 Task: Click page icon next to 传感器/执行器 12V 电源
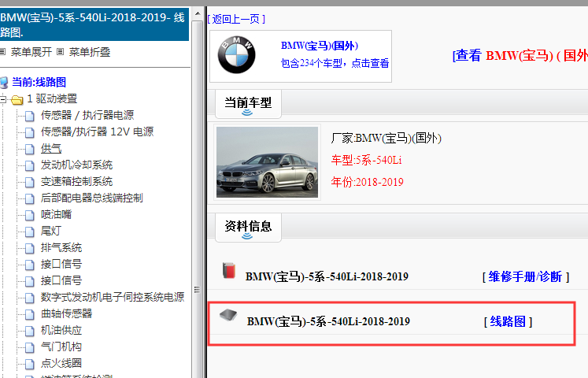[30, 132]
